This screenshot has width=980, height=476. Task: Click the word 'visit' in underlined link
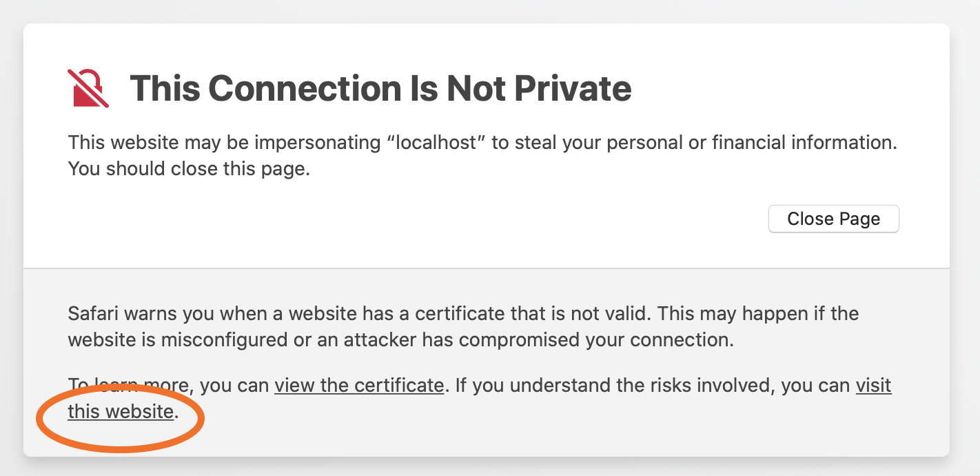point(873,385)
